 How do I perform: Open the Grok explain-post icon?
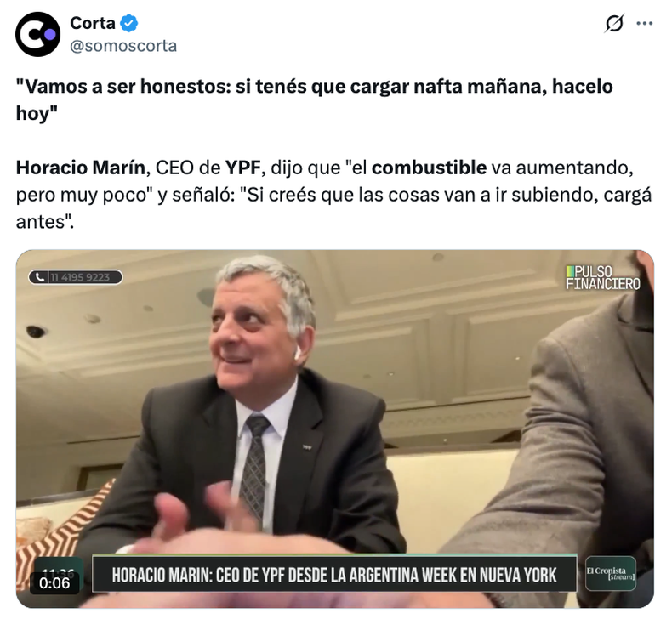614,23
